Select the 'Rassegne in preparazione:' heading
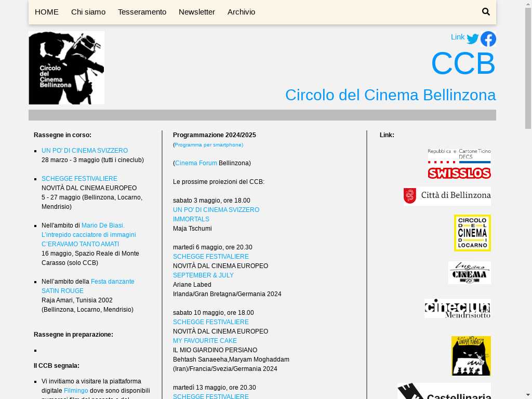The width and height of the screenshot is (532, 399). coord(73,335)
